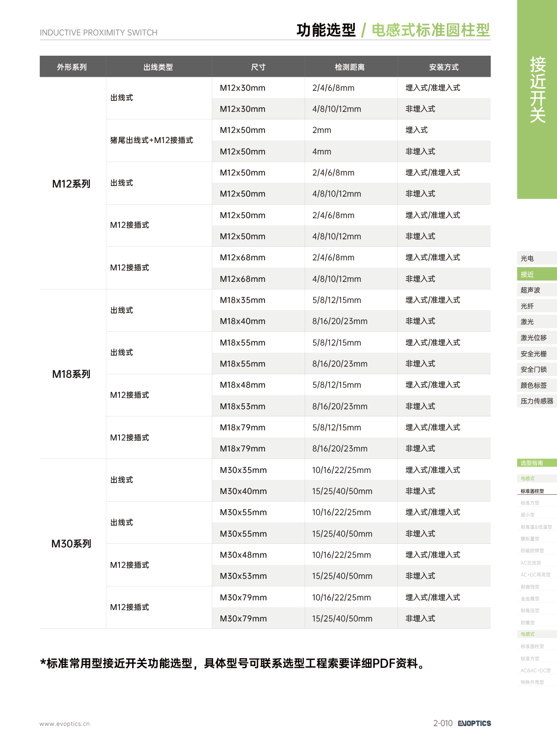The height and width of the screenshot is (756, 557).
Task: Open the 激光 side tab
Action: click(537, 321)
